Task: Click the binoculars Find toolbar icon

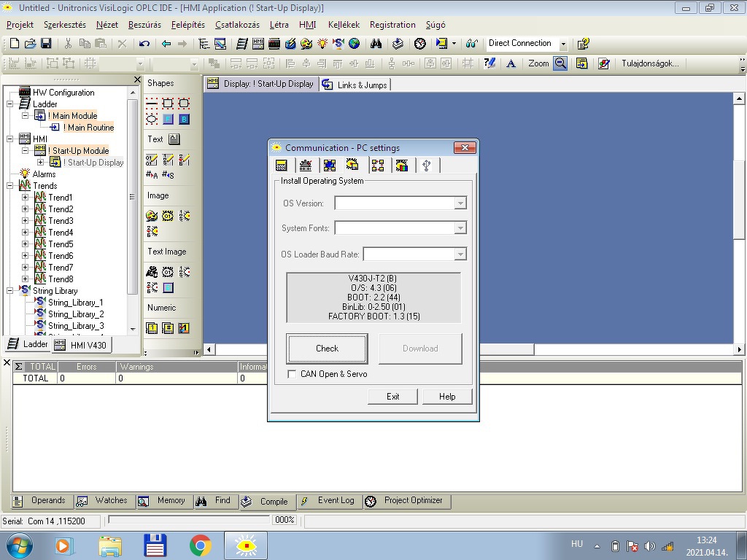Action: [x=376, y=44]
